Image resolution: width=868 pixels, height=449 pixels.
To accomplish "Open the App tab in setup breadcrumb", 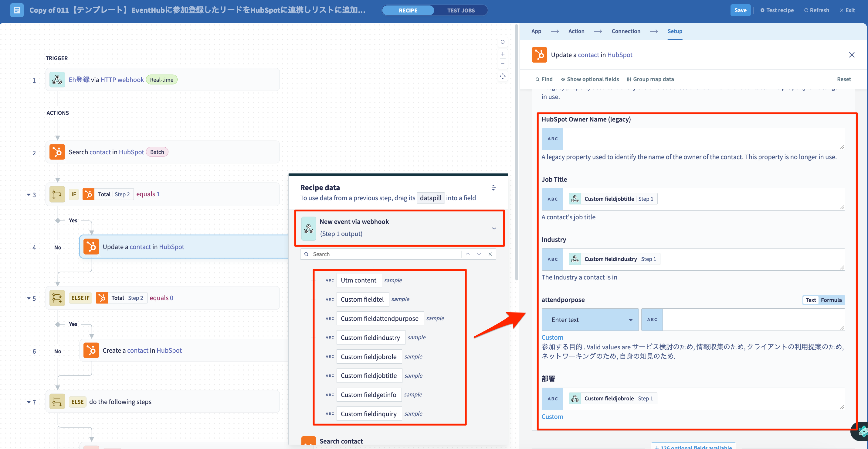I will click(x=536, y=31).
